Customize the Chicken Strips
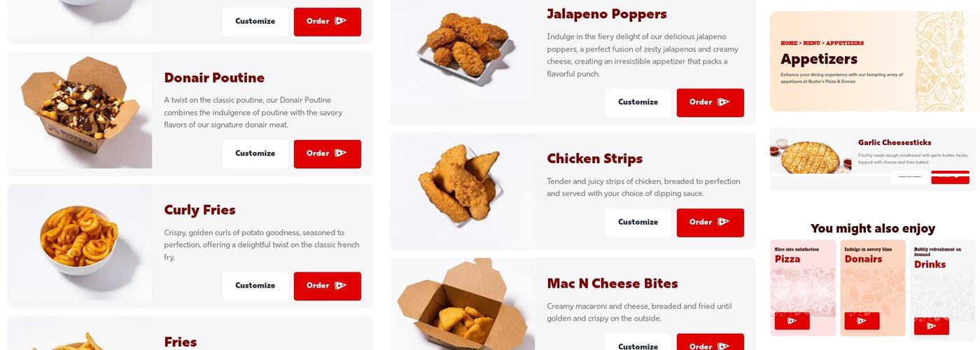The image size is (980, 350). coord(638,223)
